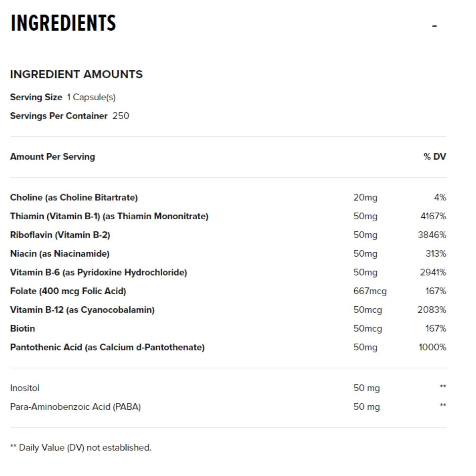Click the Ingredient Amounts subheading
This screenshot has height=476, width=476.
click(x=76, y=74)
